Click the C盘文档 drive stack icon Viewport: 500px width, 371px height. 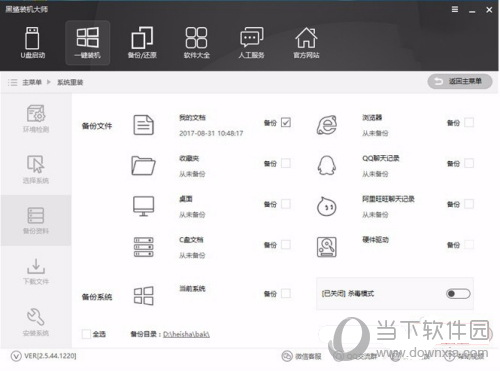coord(144,247)
